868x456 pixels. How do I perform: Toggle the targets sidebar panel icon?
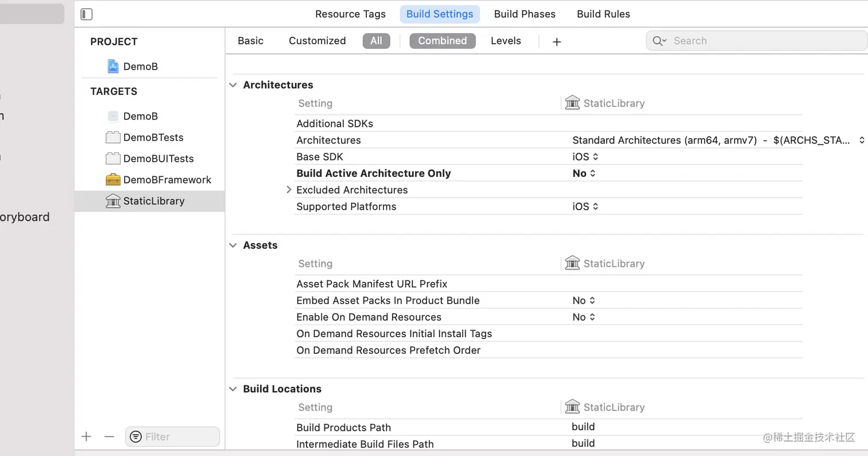pyautogui.click(x=87, y=14)
